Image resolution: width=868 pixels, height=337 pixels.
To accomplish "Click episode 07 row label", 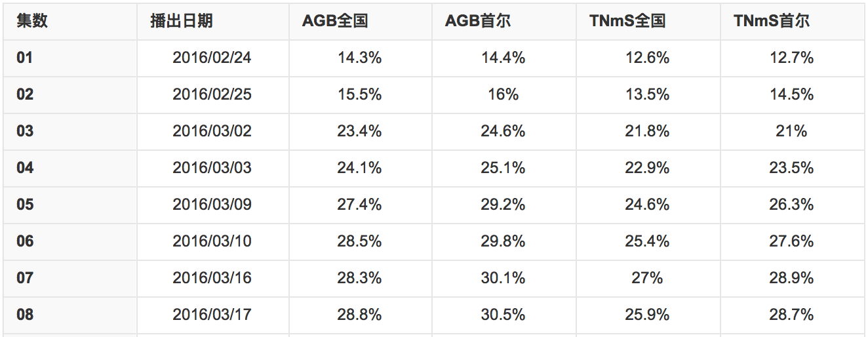I will tap(25, 278).
